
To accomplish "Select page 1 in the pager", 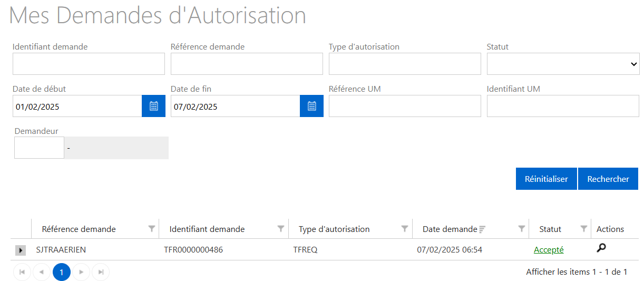I will [62, 272].
